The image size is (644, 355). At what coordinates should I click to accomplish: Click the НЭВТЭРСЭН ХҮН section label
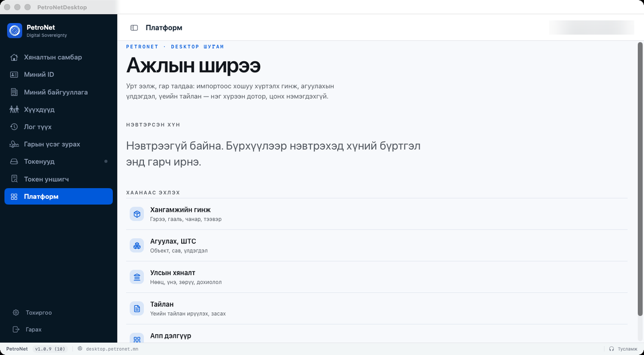coord(153,125)
